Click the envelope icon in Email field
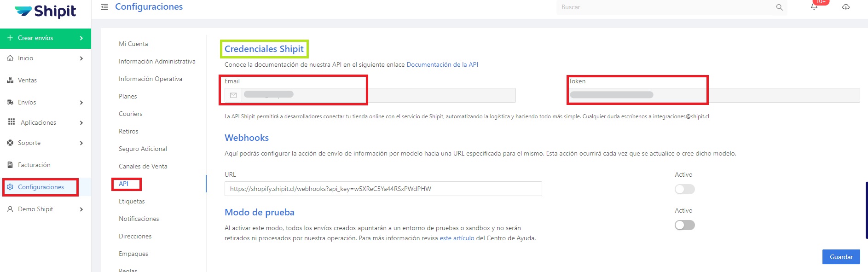The width and height of the screenshot is (868, 272). click(x=233, y=95)
